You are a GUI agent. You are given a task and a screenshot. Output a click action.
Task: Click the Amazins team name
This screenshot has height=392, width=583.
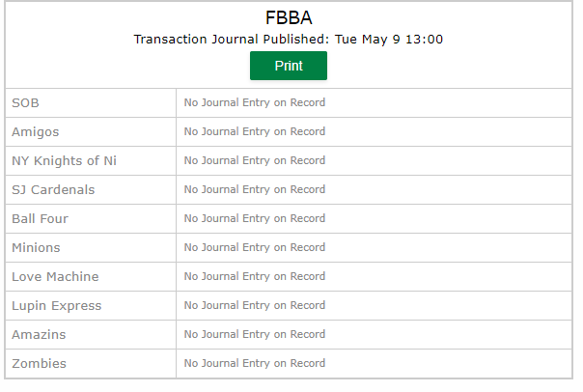pos(39,335)
